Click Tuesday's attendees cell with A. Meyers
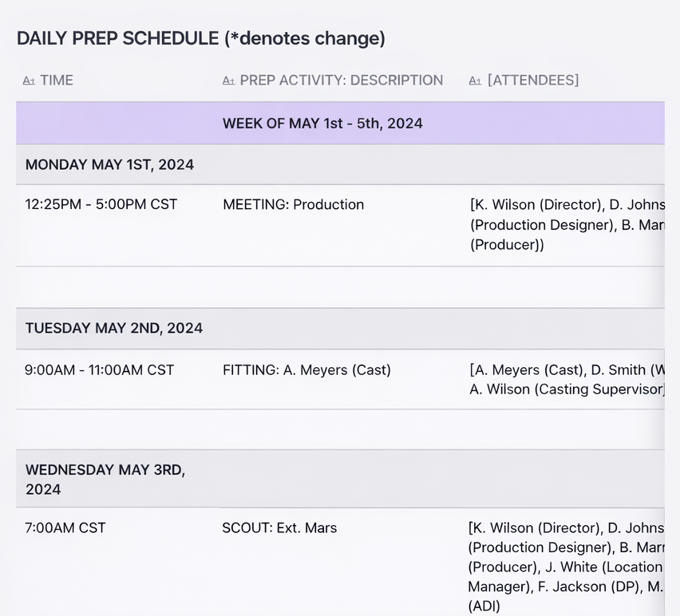The image size is (680, 616). tap(567, 380)
